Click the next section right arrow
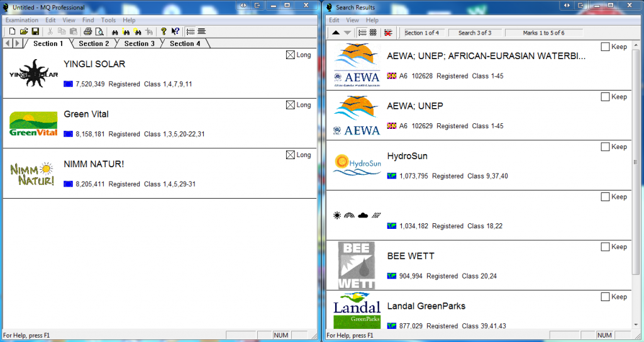Viewport: 644px width, 342px height. pyautogui.click(x=17, y=43)
